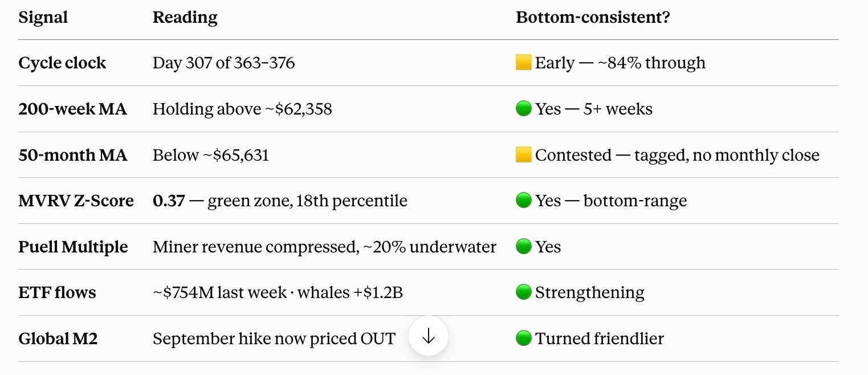Click the Reading column header
Viewport: 868px width, 375px height.
(x=185, y=17)
